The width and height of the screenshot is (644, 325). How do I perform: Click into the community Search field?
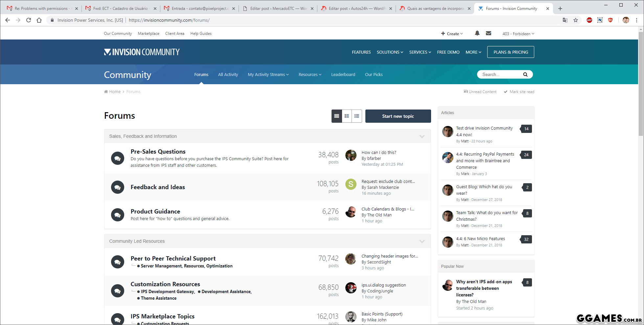coord(499,75)
